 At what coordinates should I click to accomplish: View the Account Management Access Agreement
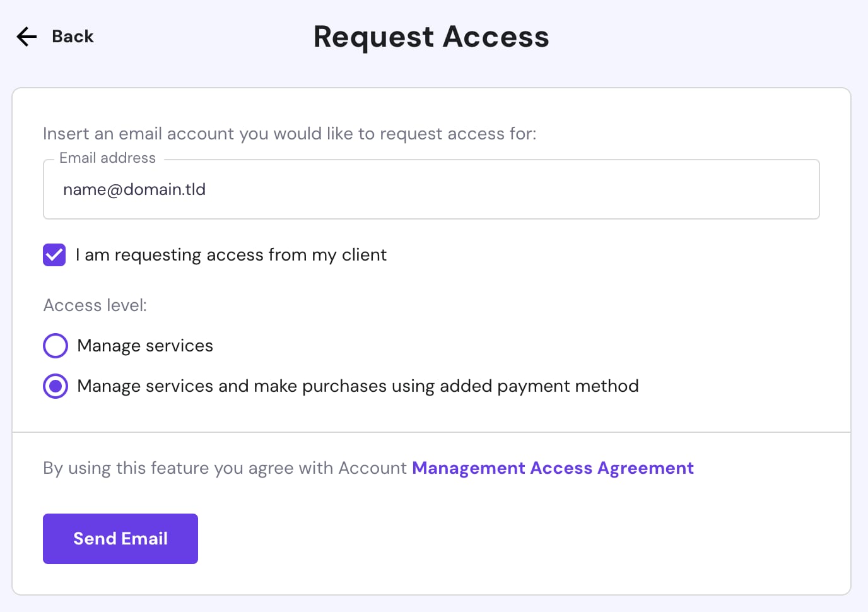(x=553, y=468)
